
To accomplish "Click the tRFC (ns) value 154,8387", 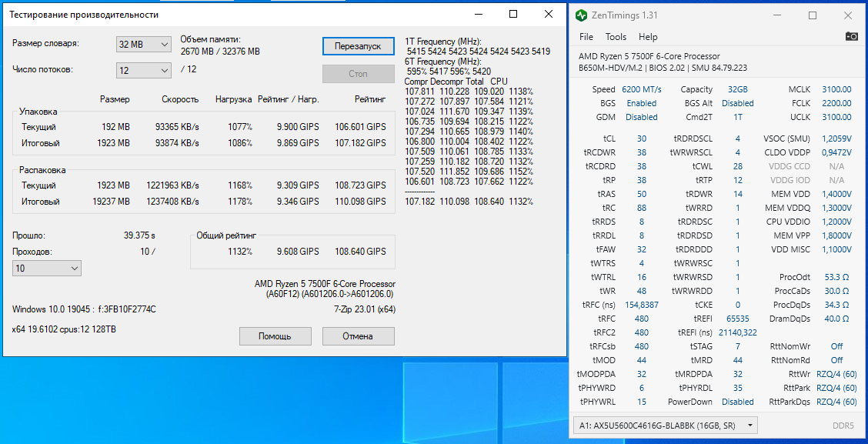I will tap(642, 305).
